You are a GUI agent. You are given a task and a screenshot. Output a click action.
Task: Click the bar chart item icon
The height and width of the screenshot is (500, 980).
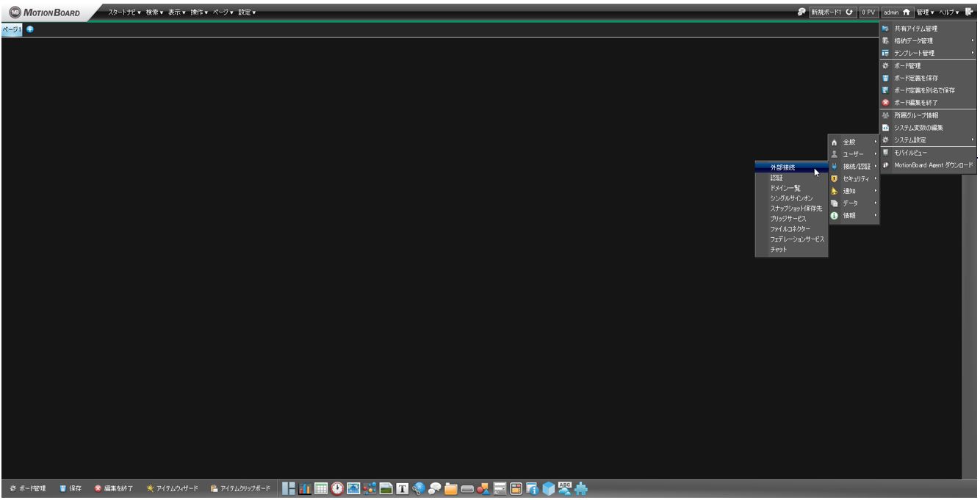click(305, 489)
